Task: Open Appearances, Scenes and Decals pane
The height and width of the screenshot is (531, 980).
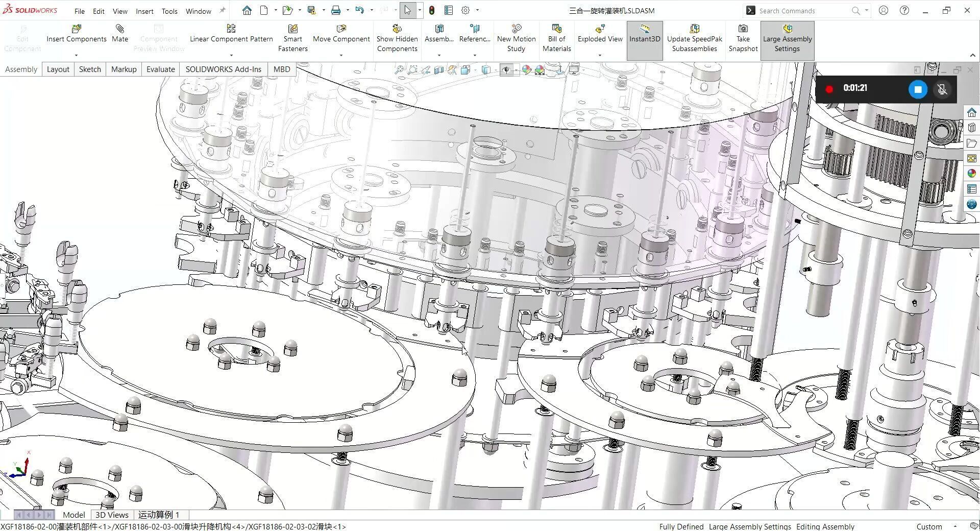Action: point(972,174)
